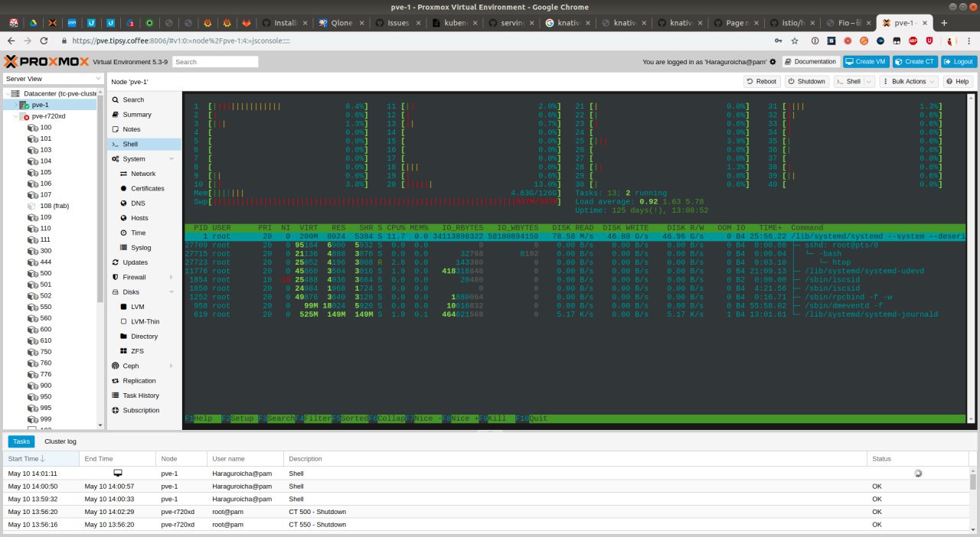Click the browser address bar
The image size is (980, 537).
coord(413,41)
